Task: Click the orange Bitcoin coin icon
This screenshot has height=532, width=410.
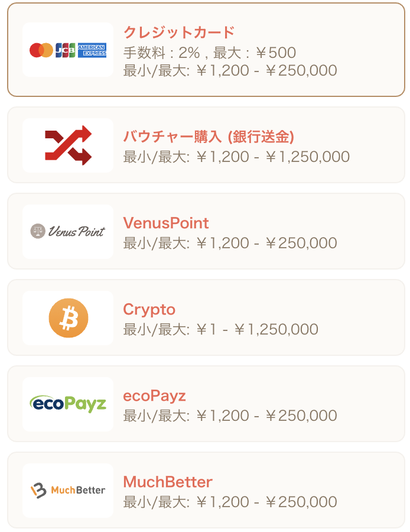Action: click(x=68, y=318)
